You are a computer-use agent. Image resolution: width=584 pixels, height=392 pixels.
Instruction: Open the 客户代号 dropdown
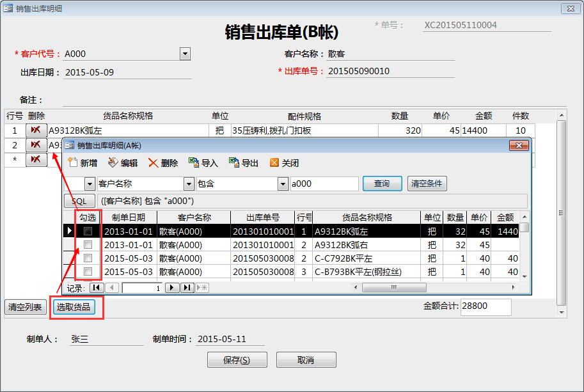[x=185, y=54]
